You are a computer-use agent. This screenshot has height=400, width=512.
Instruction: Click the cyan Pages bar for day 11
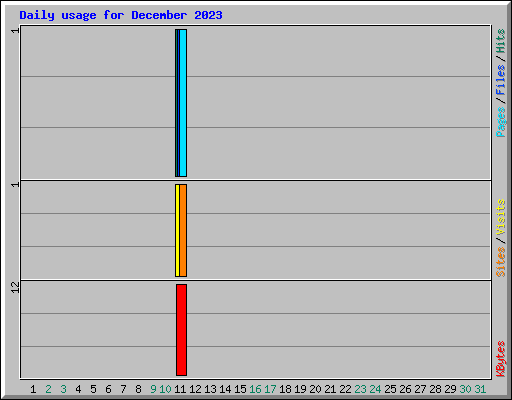[x=183, y=103]
